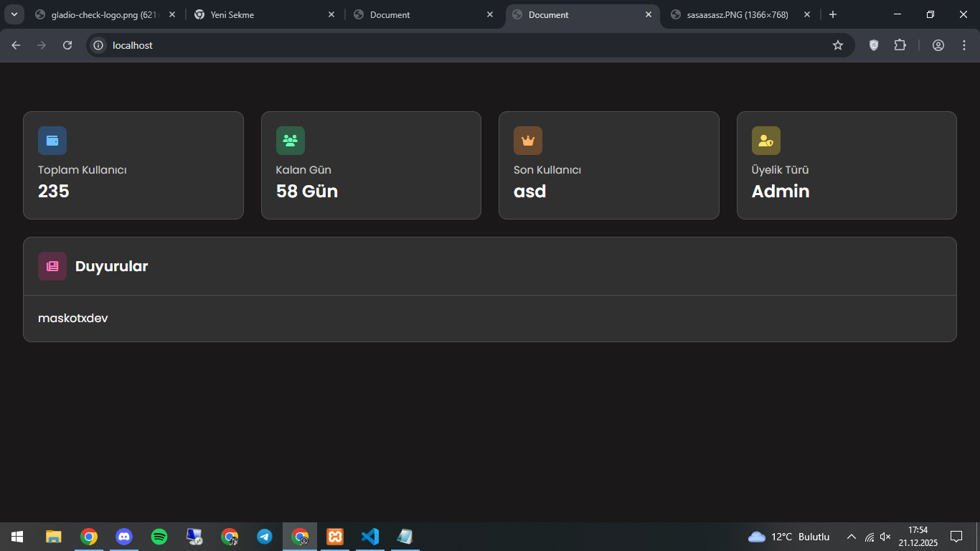Open the Windows Start menu
Viewport: 980px width, 551px height.
(17, 537)
